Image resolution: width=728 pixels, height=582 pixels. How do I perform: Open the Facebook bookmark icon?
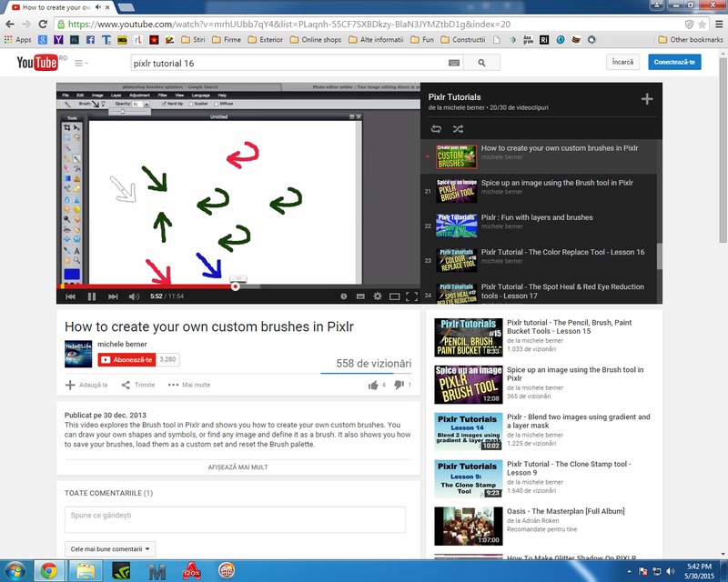pyautogui.click(x=90, y=40)
